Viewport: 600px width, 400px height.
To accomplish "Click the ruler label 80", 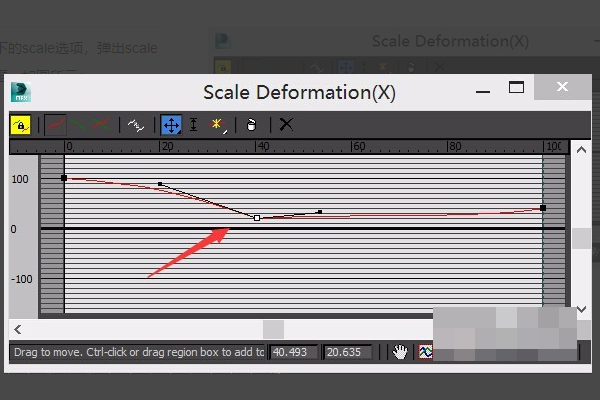I will click(455, 146).
